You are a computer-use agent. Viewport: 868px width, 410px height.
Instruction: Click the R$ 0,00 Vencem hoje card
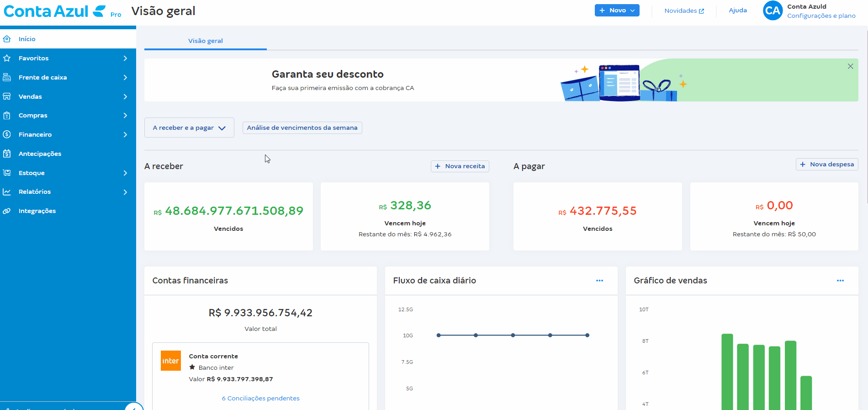point(774,216)
